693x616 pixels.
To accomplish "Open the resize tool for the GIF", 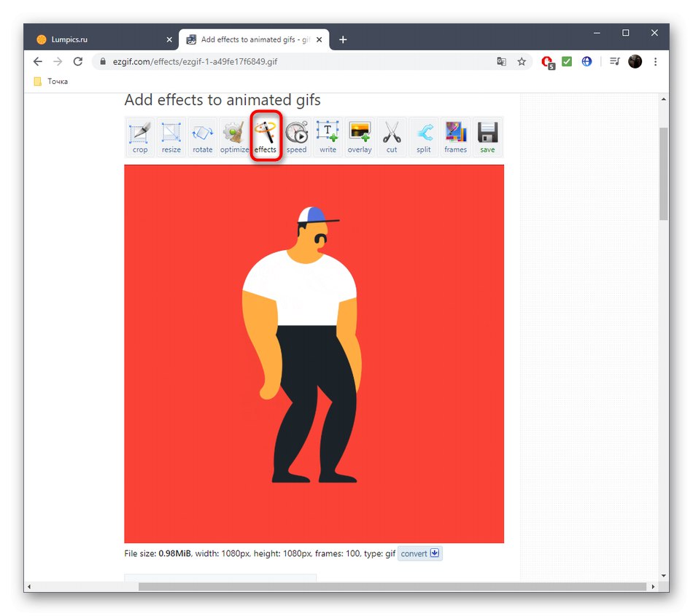I will coord(171,137).
